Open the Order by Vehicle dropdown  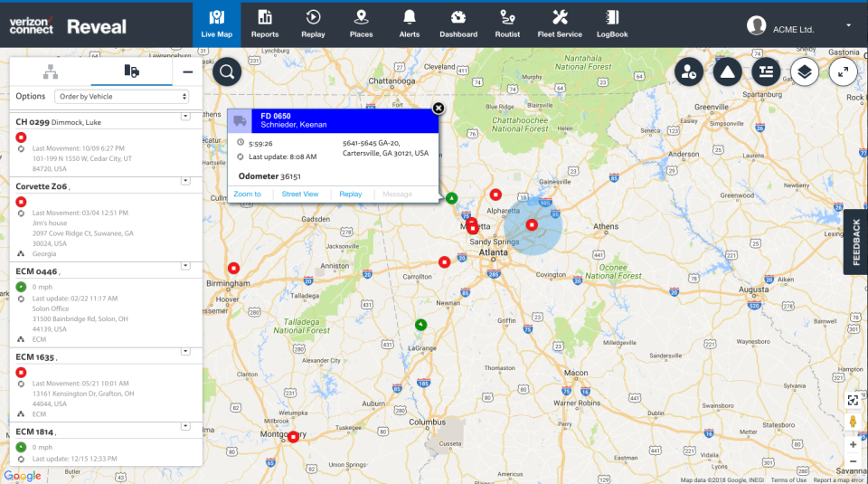pyautogui.click(x=122, y=97)
